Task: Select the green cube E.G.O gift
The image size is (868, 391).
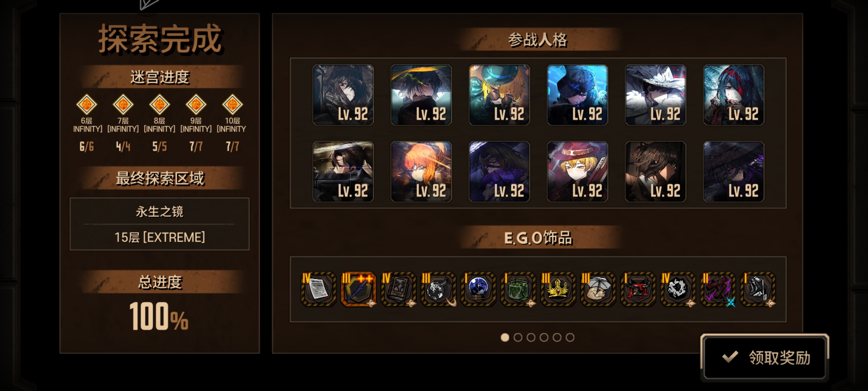Action: coord(518,289)
